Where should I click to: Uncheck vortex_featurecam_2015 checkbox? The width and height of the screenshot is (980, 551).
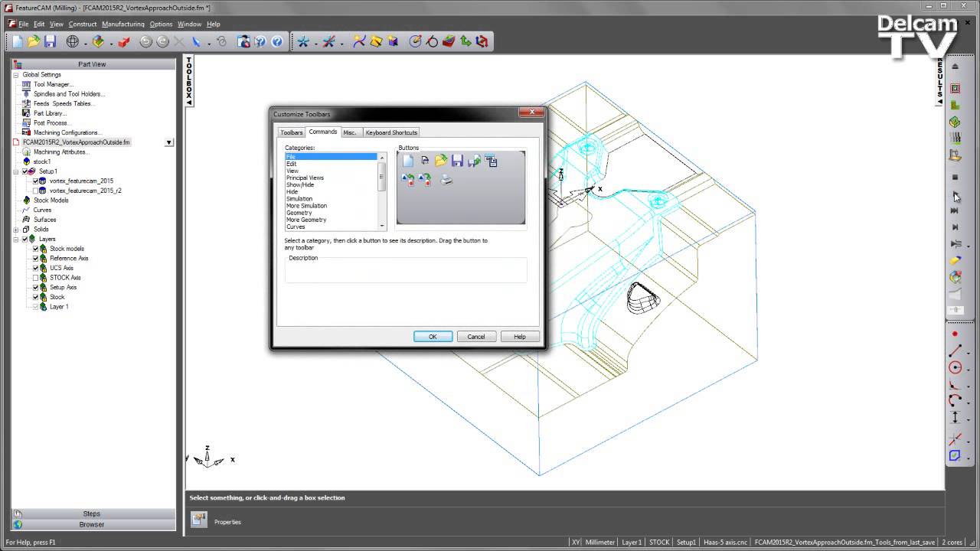point(35,181)
